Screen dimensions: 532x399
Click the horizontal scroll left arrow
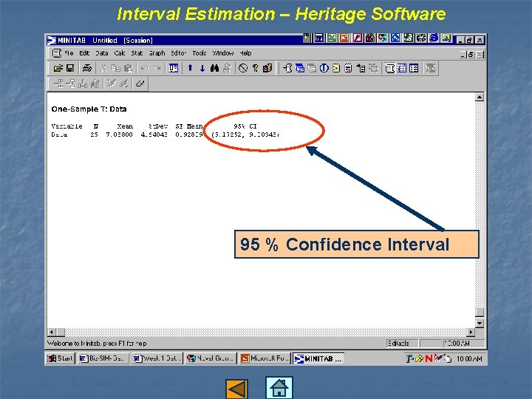coord(52,332)
